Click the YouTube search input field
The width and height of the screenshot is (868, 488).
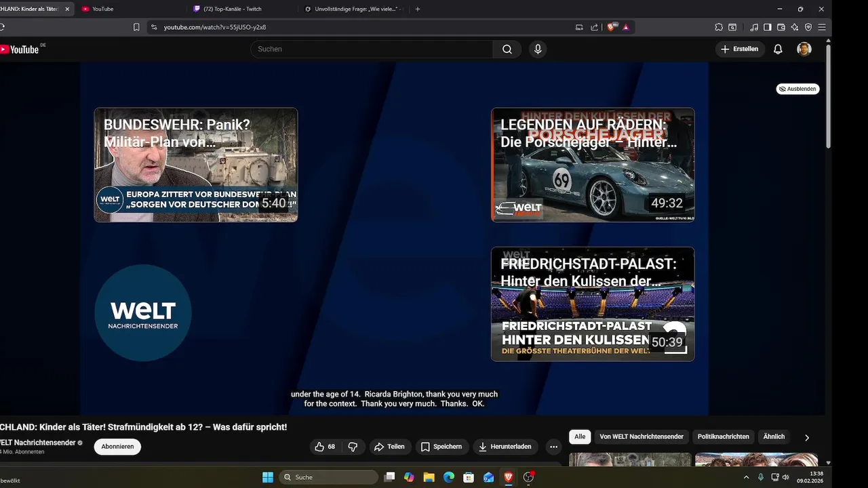click(372, 49)
